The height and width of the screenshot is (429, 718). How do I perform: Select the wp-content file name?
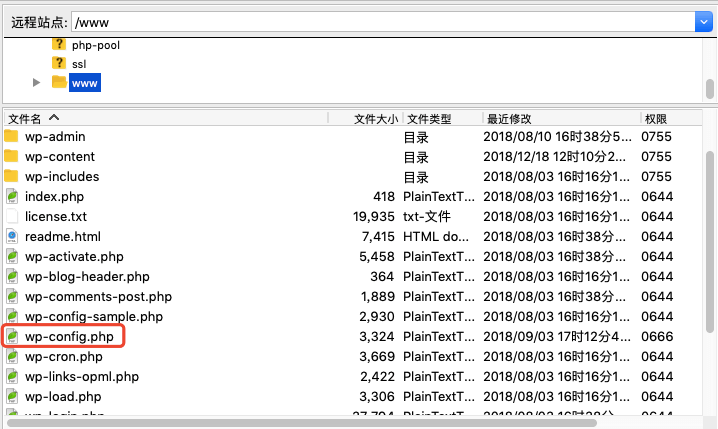(60, 157)
